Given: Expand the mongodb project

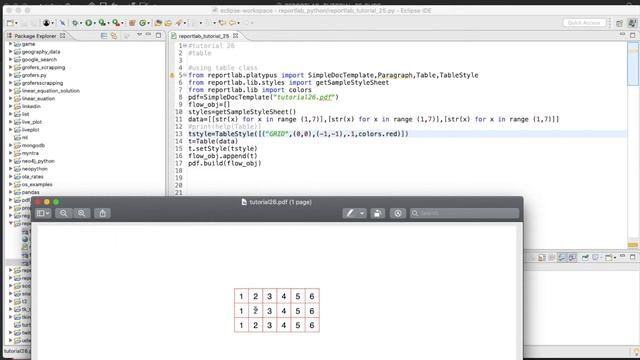Looking at the screenshot, I should click(x=11, y=145).
